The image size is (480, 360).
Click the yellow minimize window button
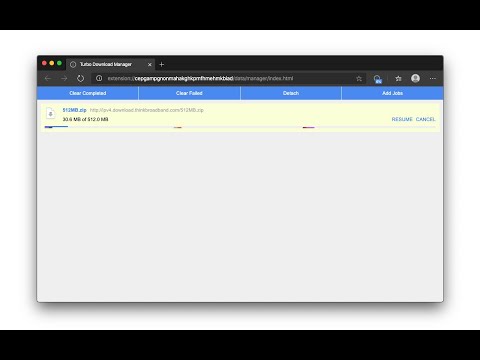coord(52,63)
